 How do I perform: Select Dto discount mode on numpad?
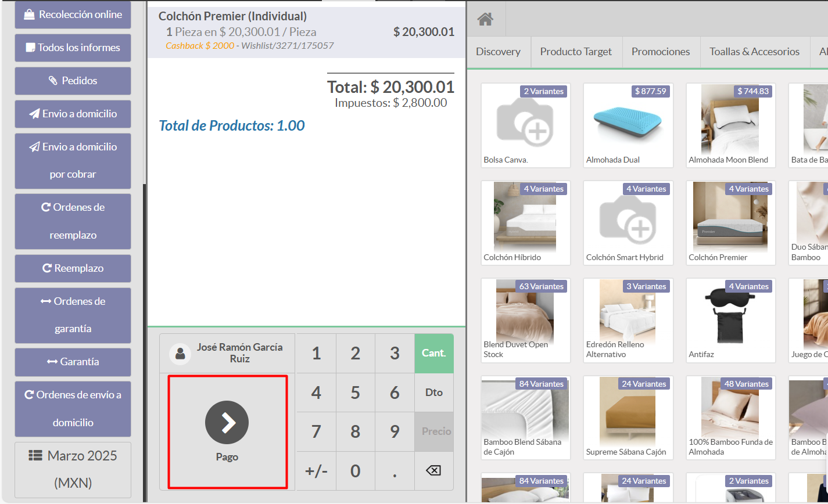pos(433,393)
